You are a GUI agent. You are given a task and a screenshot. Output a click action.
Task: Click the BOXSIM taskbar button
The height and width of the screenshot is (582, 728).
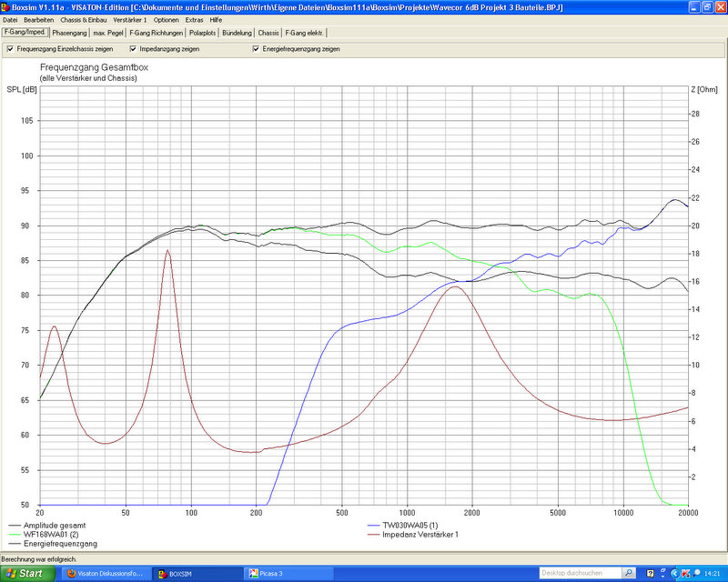[191, 574]
